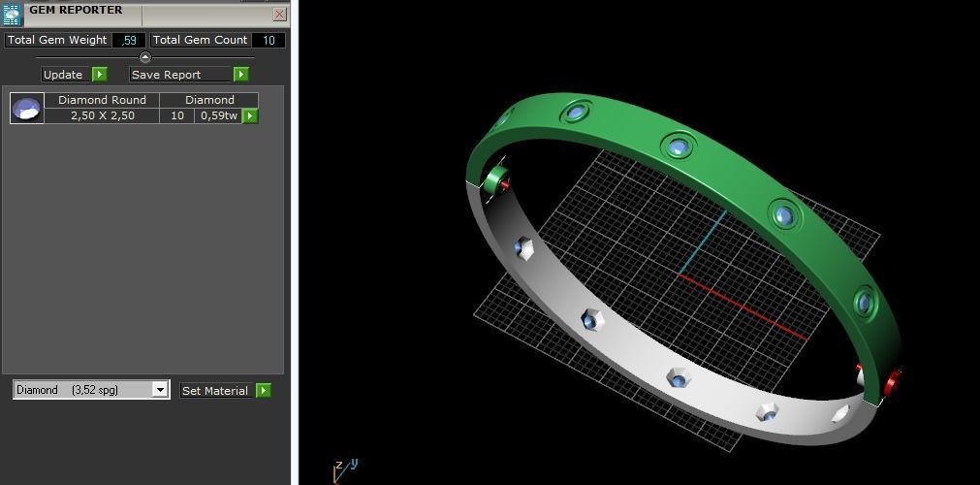Click green arrow next to Save Report
The width and height of the screenshot is (980, 485).
point(241,75)
